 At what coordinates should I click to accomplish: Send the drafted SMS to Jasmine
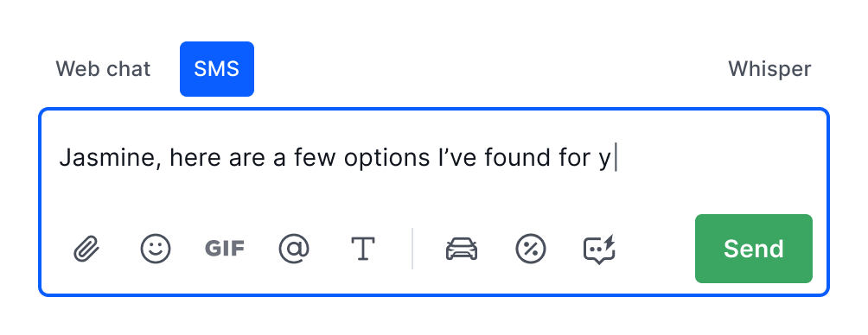tap(754, 249)
